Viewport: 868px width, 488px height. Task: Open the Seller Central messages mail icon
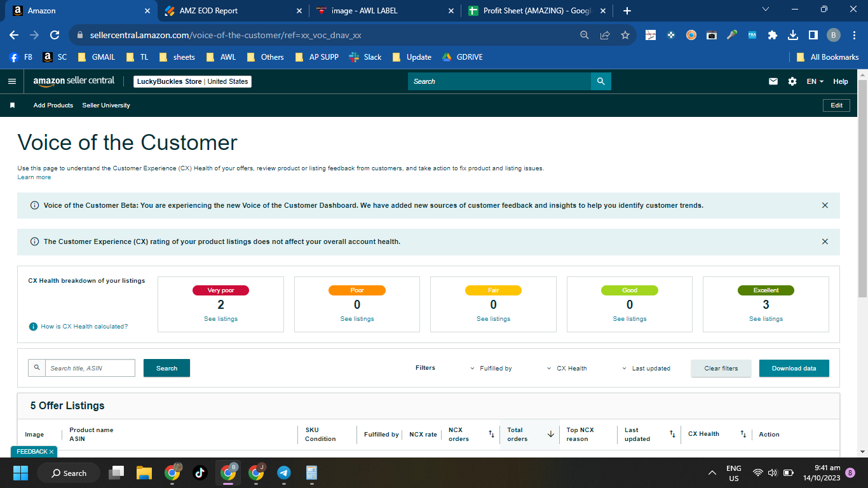(773, 81)
